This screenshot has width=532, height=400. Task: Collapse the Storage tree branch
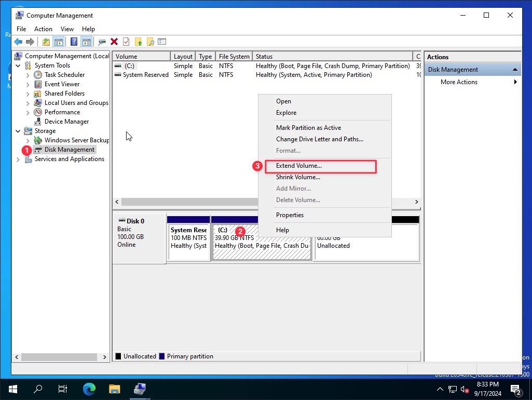(18, 131)
